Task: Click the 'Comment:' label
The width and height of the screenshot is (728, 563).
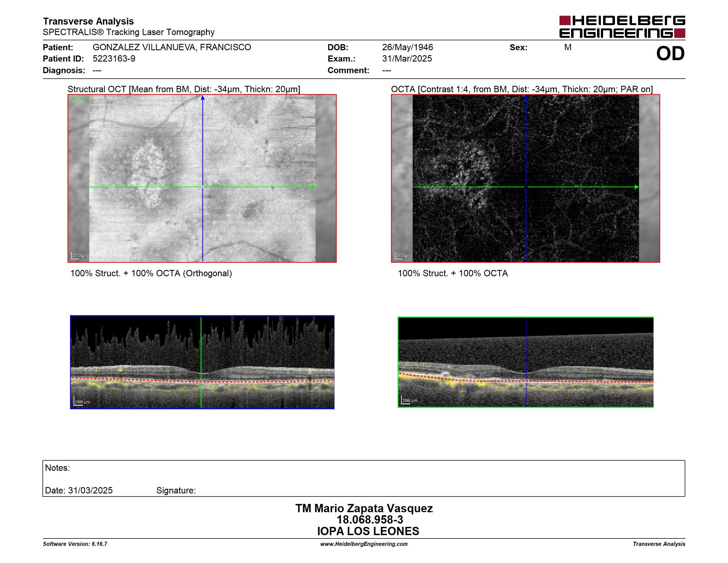Action: 348,70
